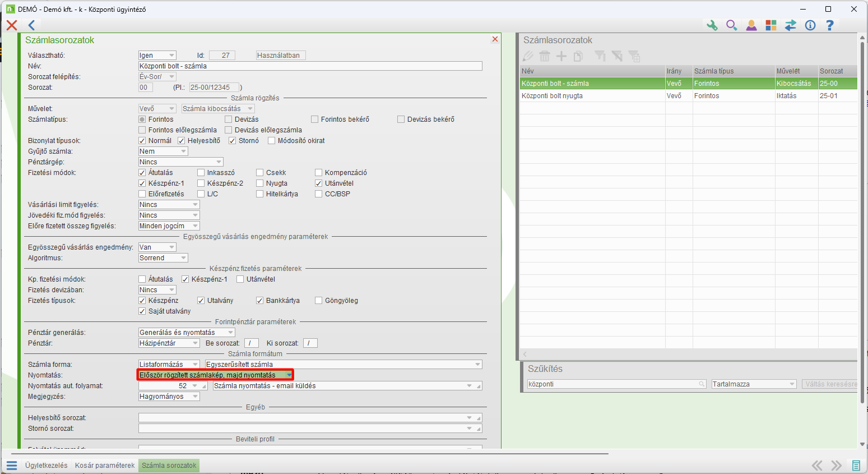Image resolution: width=868 pixels, height=474 pixels.
Task: Open the Pénztár generálás dropdown
Action: 230,333
